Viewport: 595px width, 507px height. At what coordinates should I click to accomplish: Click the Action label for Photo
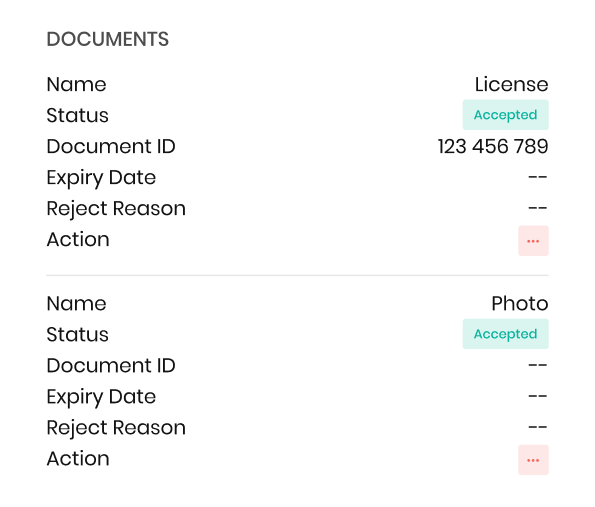tap(78, 458)
